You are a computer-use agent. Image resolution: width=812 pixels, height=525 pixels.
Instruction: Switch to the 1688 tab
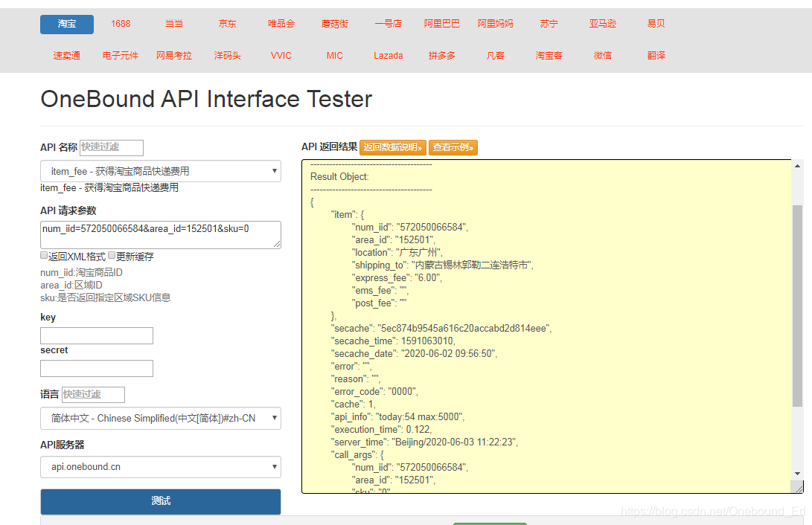(x=120, y=25)
